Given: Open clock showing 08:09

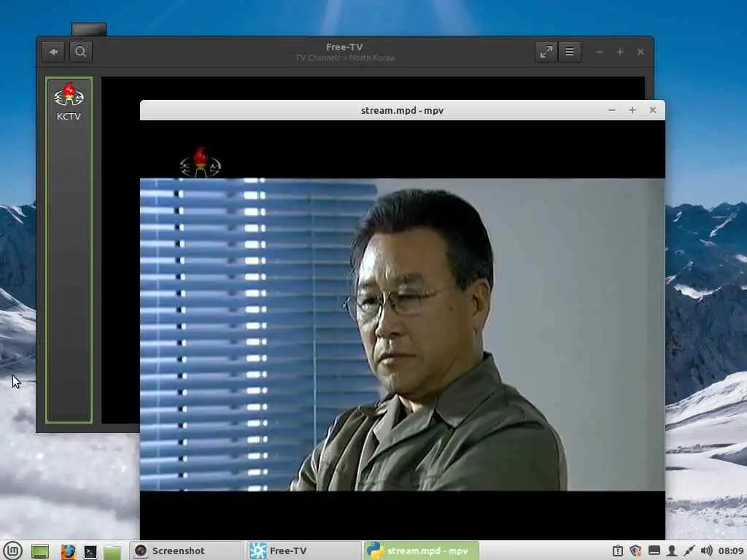Looking at the screenshot, I should [x=731, y=551].
